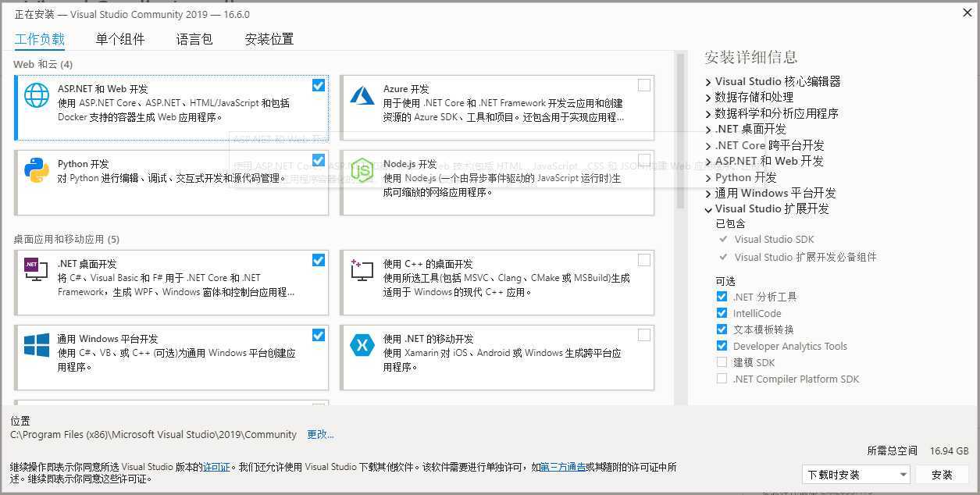Switch to the 单个组件 tab
Image resolution: width=980 pixels, height=495 pixels.
[120, 39]
